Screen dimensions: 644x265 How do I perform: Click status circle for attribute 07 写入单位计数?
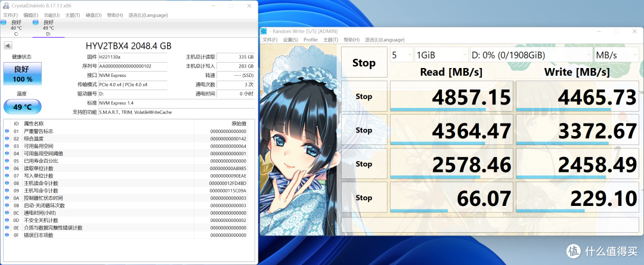(x=7, y=176)
